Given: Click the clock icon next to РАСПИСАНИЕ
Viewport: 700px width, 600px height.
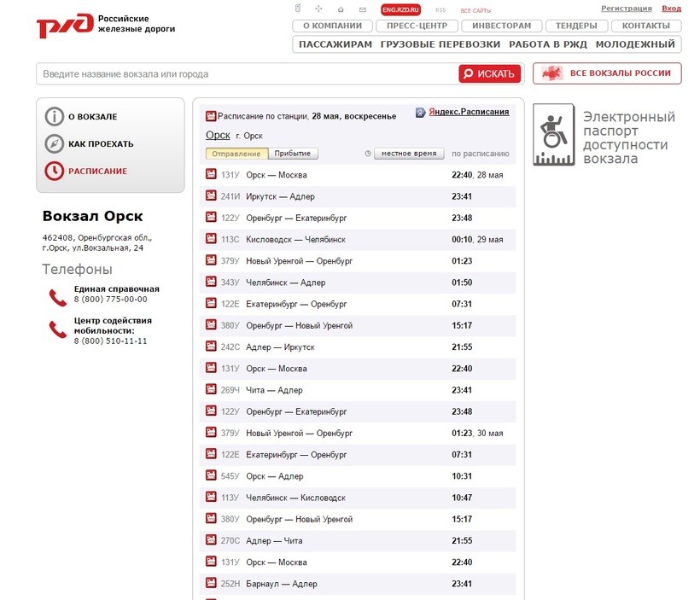Looking at the screenshot, I should click(x=54, y=171).
